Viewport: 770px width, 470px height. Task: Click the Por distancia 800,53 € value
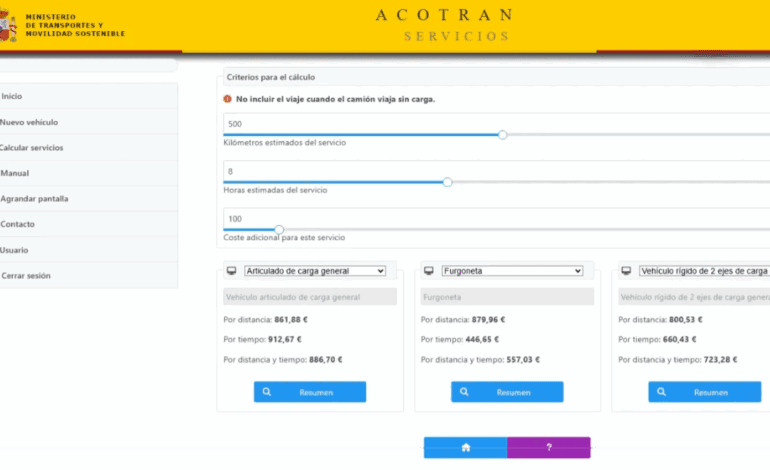coord(686,320)
